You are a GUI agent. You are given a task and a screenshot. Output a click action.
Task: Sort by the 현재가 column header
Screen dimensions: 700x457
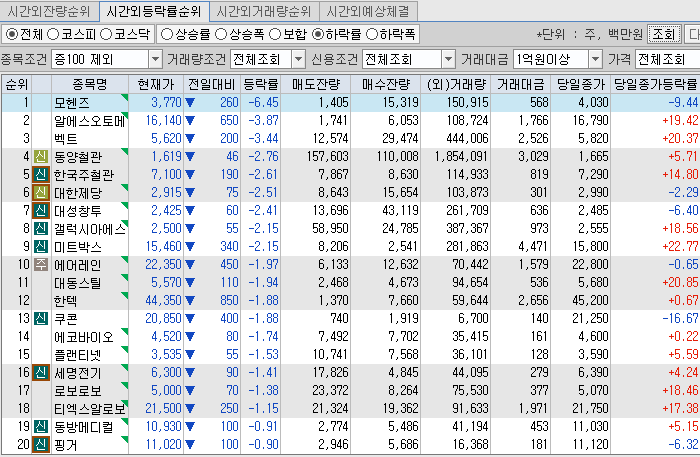155,84
